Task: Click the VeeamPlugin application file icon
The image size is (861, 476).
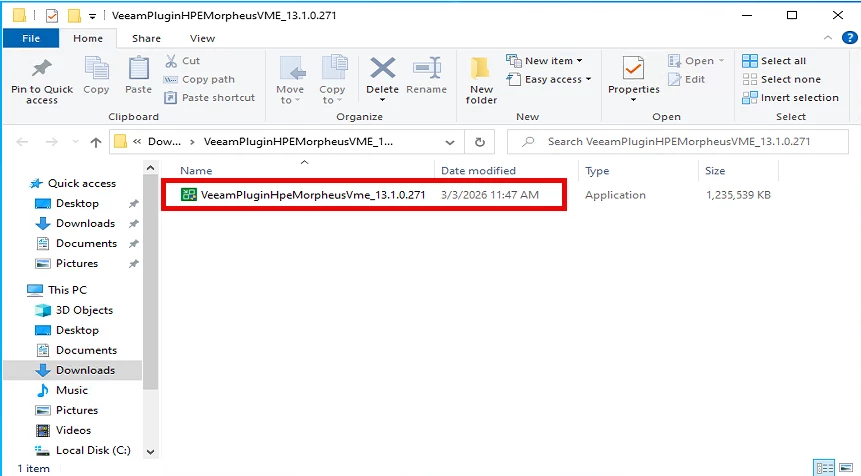Action: tap(189, 194)
